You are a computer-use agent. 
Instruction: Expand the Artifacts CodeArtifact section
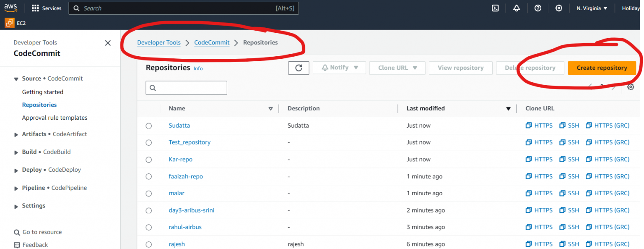[x=16, y=134]
